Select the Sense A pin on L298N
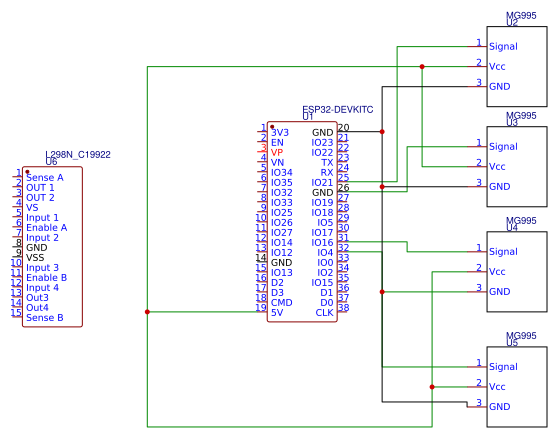Image resolution: width=557 pixels, height=437 pixels. click(45, 178)
